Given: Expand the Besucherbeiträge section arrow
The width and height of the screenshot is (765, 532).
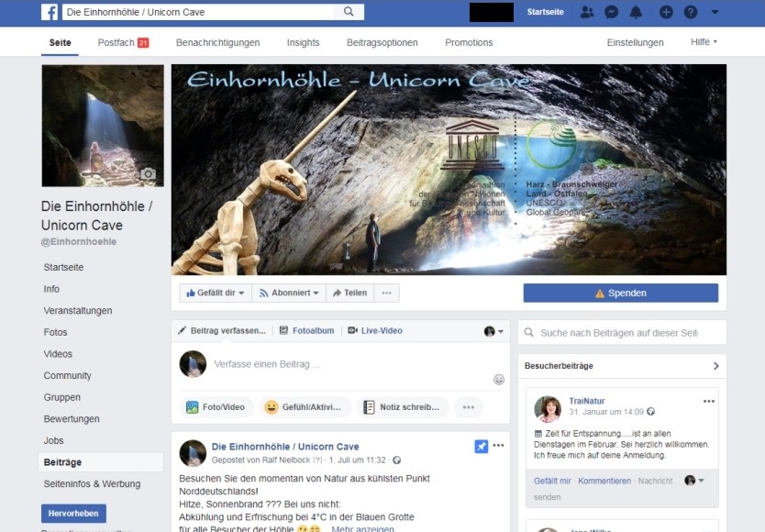Looking at the screenshot, I should pyautogui.click(x=716, y=366).
